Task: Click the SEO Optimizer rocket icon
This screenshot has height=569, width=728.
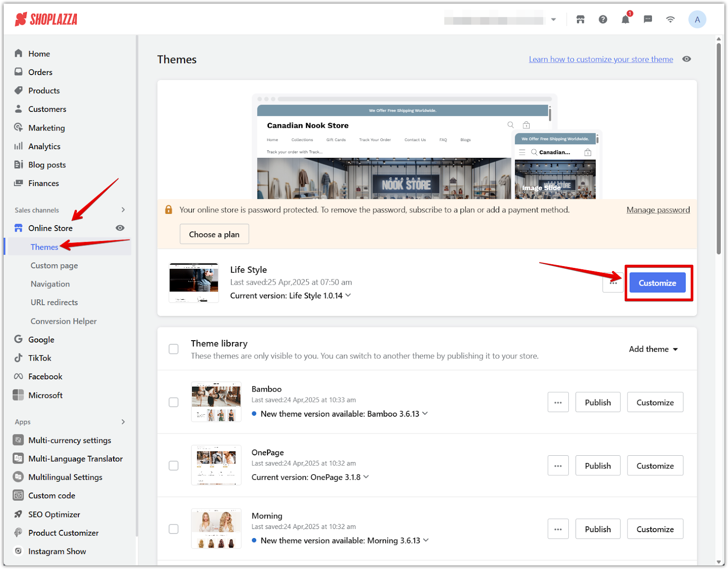Action: pos(18,514)
